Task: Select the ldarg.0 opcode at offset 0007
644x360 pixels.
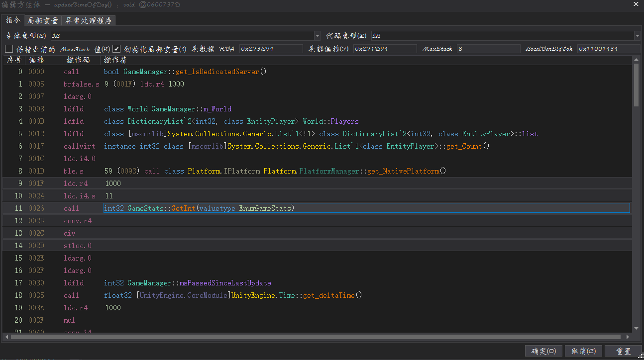Action: [78, 96]
